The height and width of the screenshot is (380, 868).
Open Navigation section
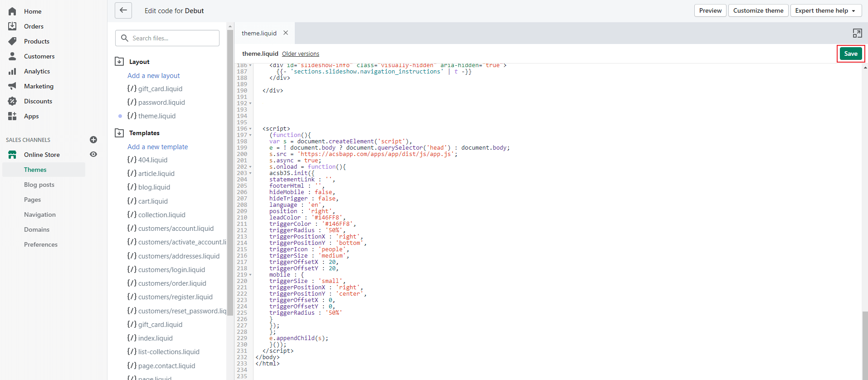(40, 214)
